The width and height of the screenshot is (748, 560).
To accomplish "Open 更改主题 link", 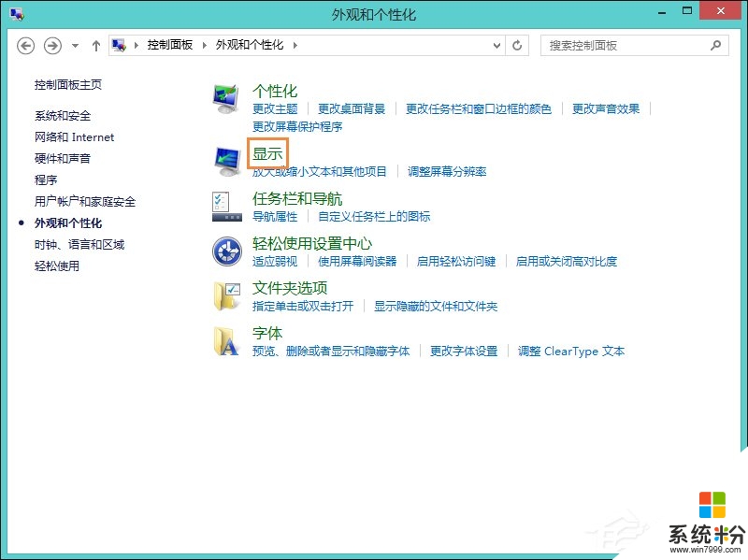I will click(x=275, y=108).
